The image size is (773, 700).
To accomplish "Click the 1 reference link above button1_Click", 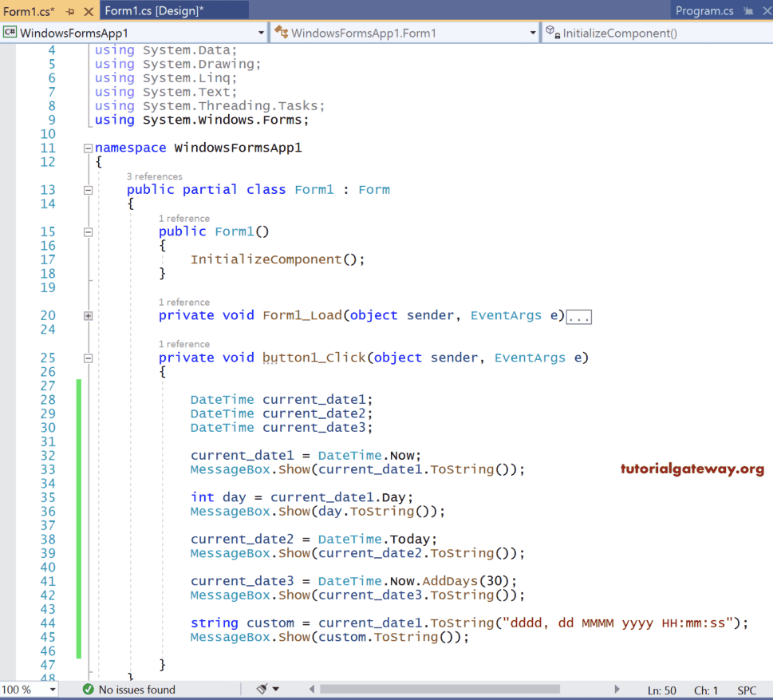I will [184, 343].
